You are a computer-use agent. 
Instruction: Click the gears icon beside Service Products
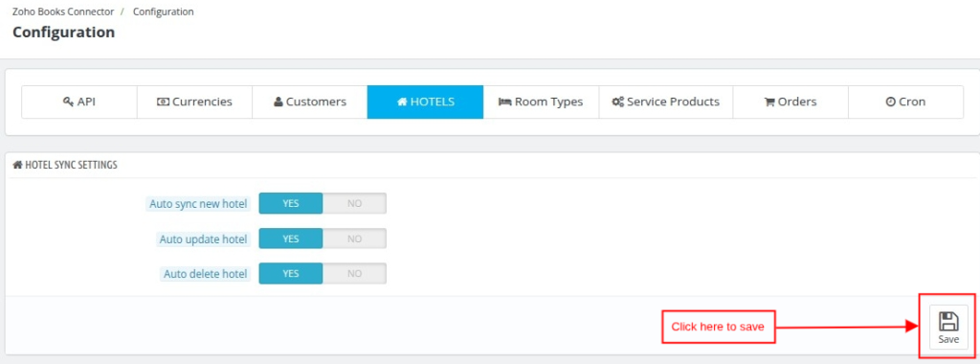click(617, 102)
